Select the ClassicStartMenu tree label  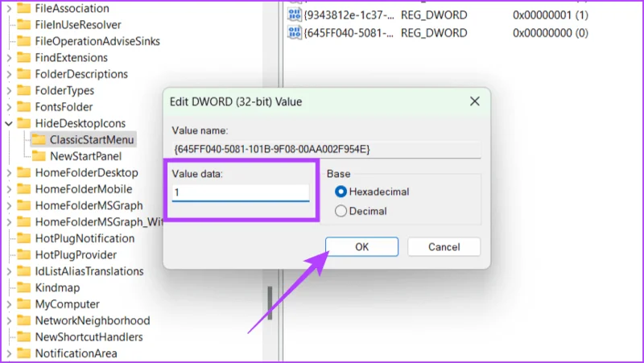coord(92,139)
